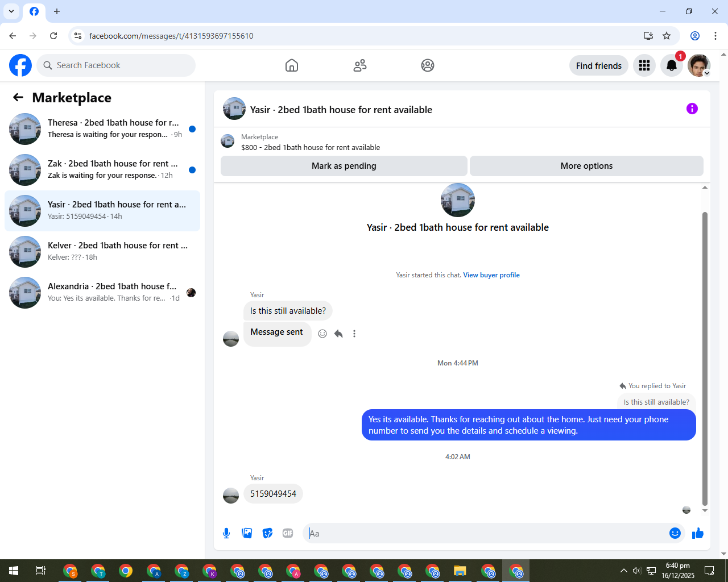Image resolution: width=728 pixels, height=582 pixels.
Task: Reply to the Message sent bubble
Action: (x=338, y=334)
